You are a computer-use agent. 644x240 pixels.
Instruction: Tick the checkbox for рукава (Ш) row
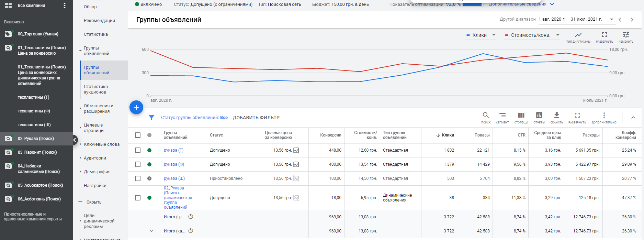point(138,178)
